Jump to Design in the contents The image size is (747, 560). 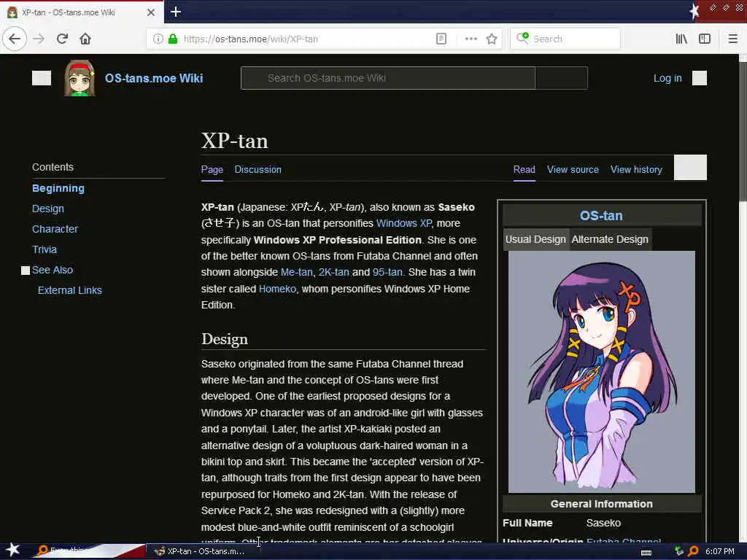[47, 209]
